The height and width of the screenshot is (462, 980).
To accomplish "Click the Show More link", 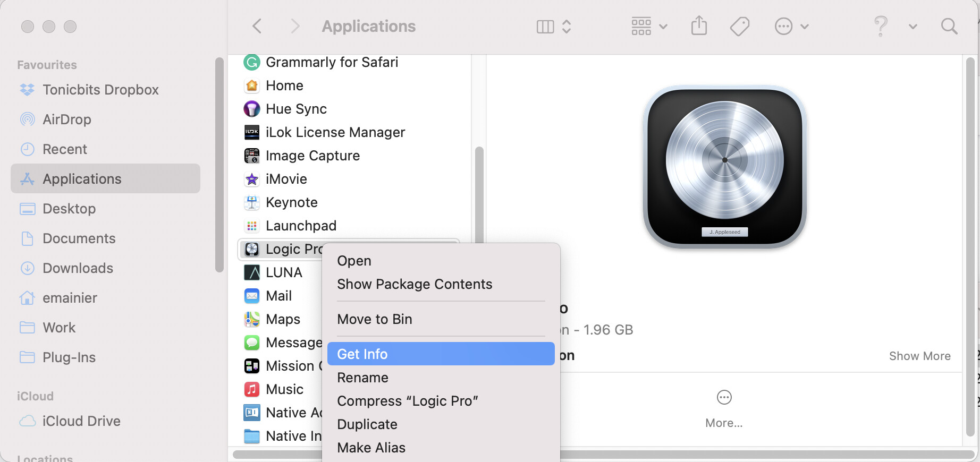I will (920, 356).
